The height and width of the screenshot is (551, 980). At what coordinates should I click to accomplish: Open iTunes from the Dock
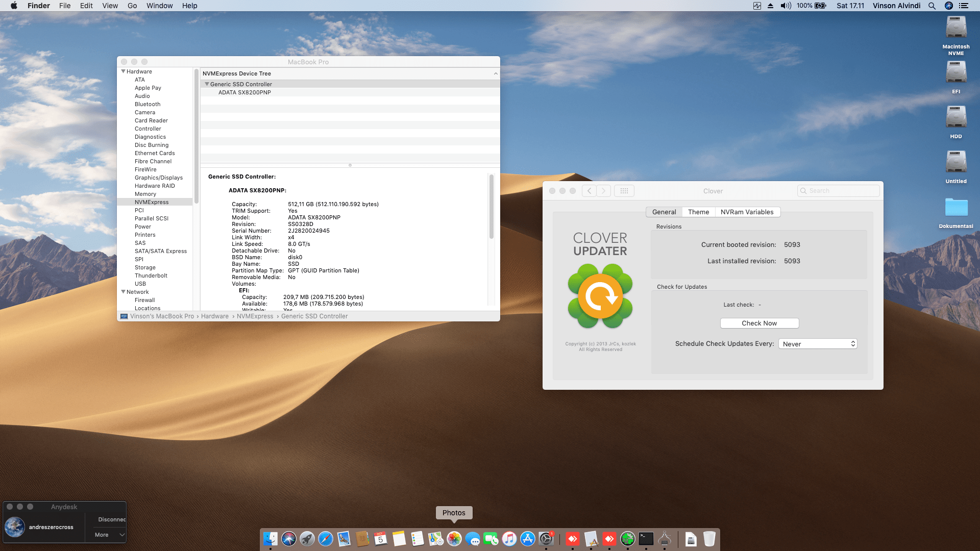tap(509, 539)
